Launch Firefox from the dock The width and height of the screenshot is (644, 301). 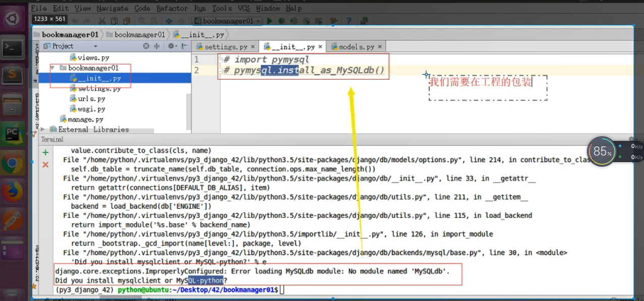pos(12,192)
